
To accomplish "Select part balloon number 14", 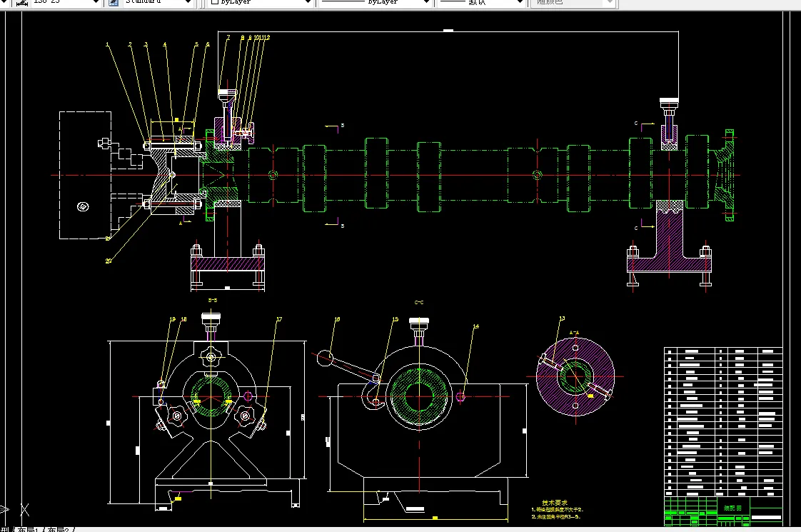I will click(475, 326).
